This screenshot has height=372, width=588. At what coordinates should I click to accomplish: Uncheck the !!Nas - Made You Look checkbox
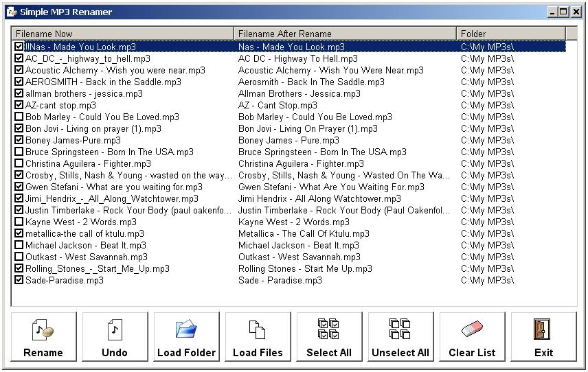(19, 47)
